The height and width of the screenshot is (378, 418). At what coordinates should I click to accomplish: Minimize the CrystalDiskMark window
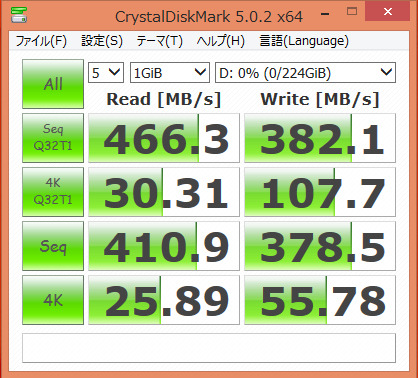point(325,14)
